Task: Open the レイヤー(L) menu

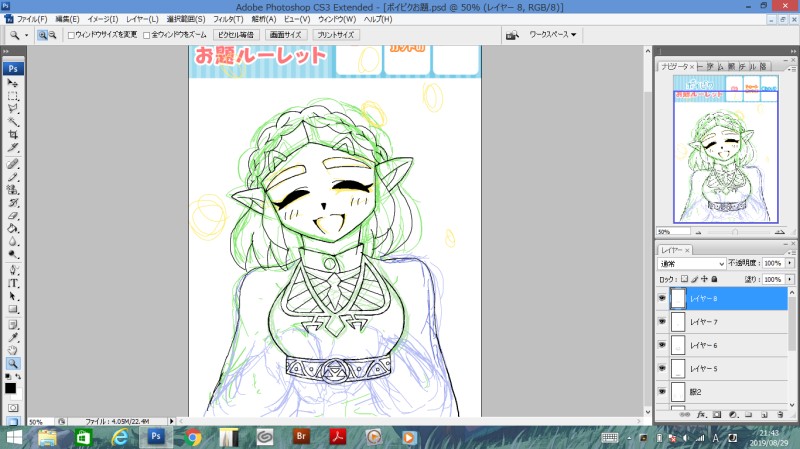Action: point(142,19)
